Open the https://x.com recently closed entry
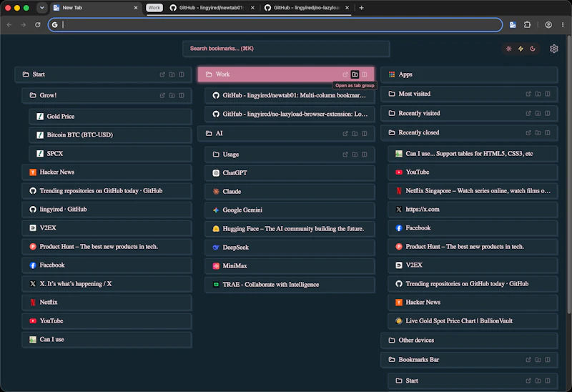The width and height of the screenshot is (572, 392). click(473, 210)
